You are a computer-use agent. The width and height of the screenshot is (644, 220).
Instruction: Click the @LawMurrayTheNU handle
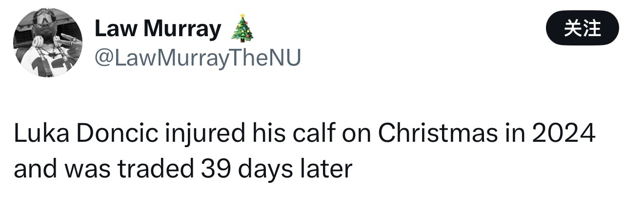point(197,58)
